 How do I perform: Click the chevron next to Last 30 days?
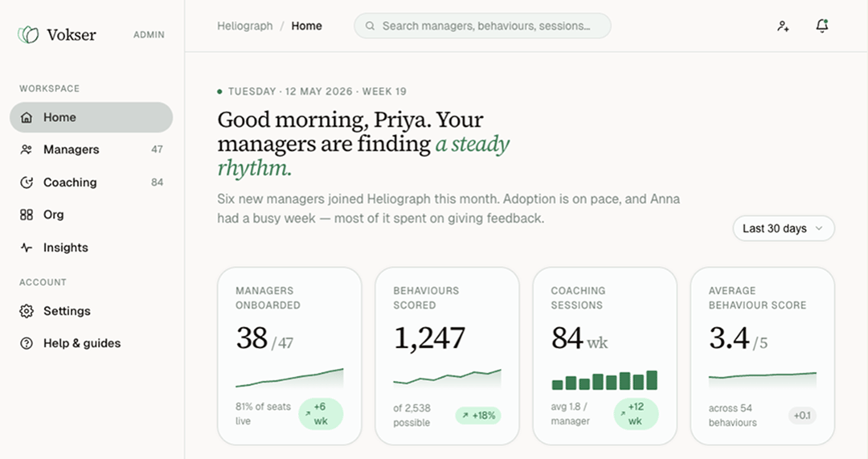pyautogui.click(x=819, y=228)
